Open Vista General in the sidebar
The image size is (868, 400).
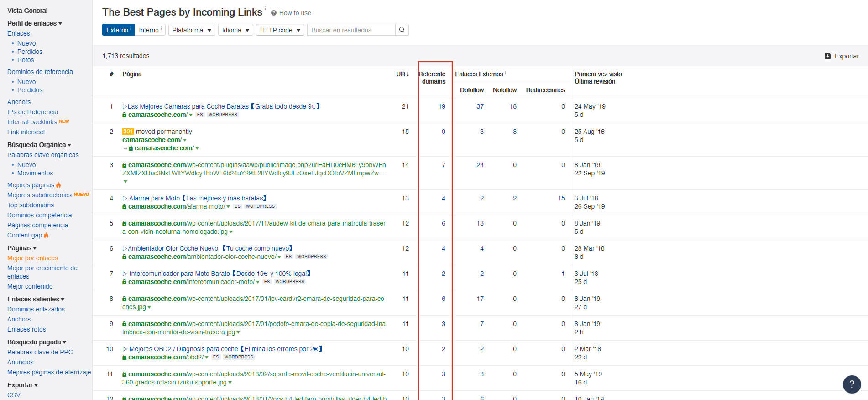[x=27, y=11]
